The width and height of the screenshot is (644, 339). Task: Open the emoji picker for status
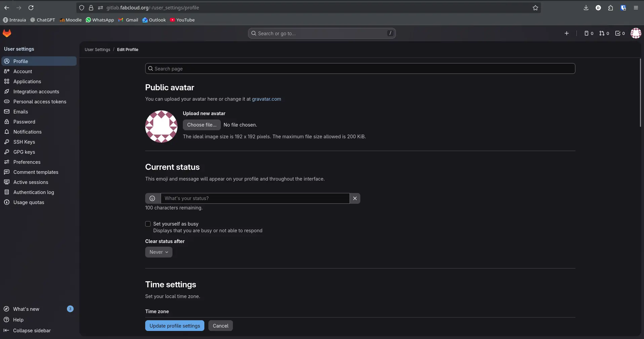(152, 198)
